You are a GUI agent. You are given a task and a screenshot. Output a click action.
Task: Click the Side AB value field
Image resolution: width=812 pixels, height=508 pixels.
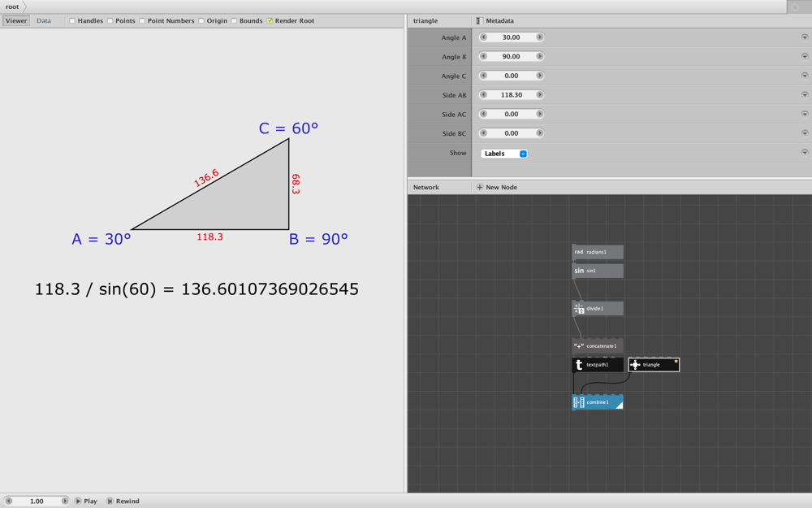511,95
